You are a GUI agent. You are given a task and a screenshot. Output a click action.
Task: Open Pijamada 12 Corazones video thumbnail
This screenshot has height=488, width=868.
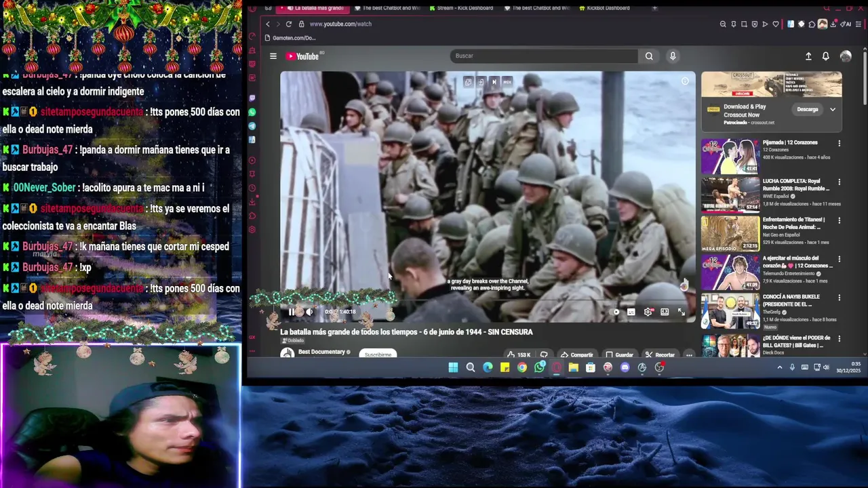(730, 157)
